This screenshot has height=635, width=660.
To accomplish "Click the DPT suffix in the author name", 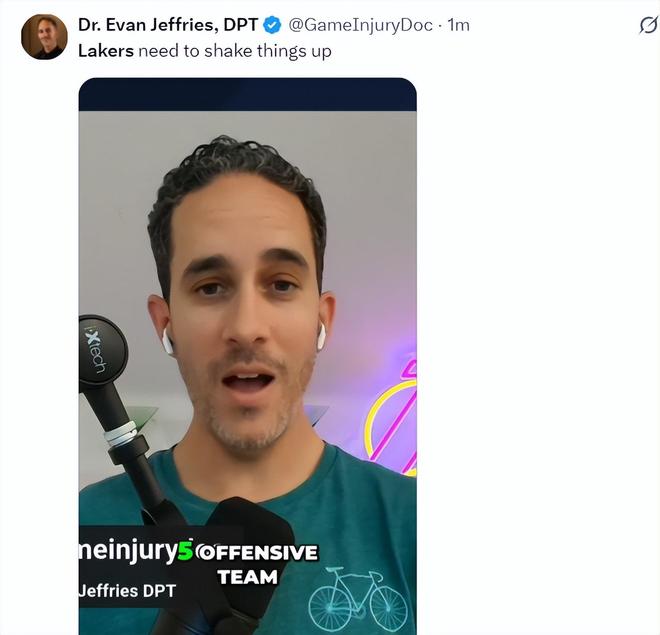I will [x=241, y=25].
